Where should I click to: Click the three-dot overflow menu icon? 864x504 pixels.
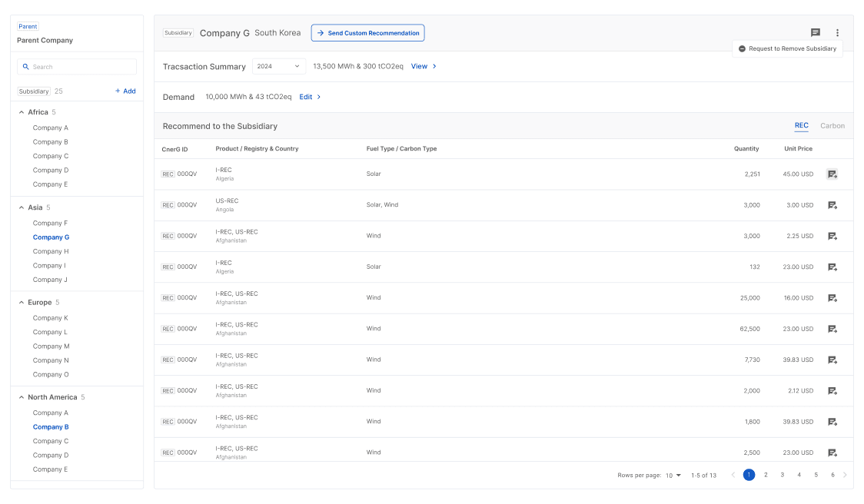837,32
